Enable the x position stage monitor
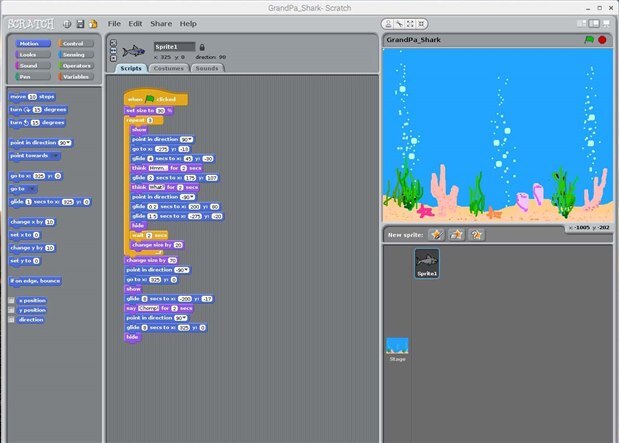This screenshot has width=619, height=443. (11, 300)
